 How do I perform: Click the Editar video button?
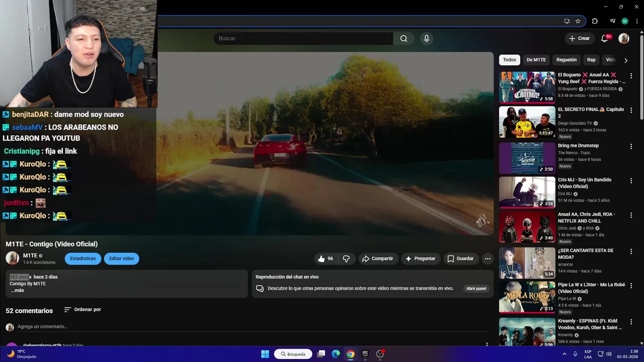point(121,258)
